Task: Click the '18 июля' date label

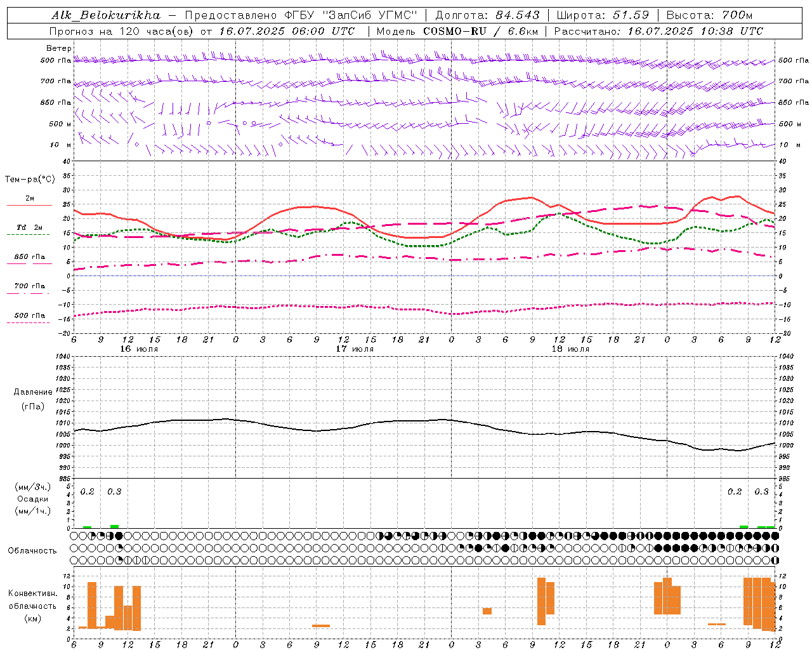Action: click(x=570, y=348)
